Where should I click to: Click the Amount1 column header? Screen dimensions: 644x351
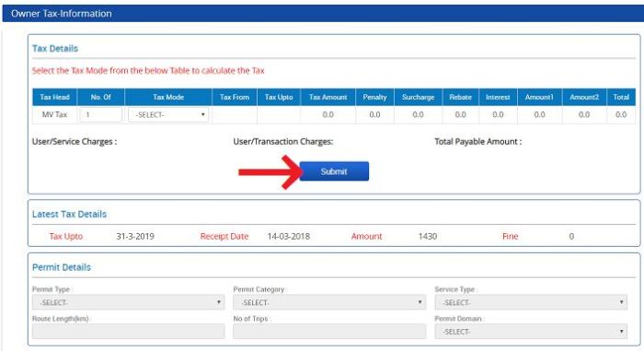tap(539, 97)
